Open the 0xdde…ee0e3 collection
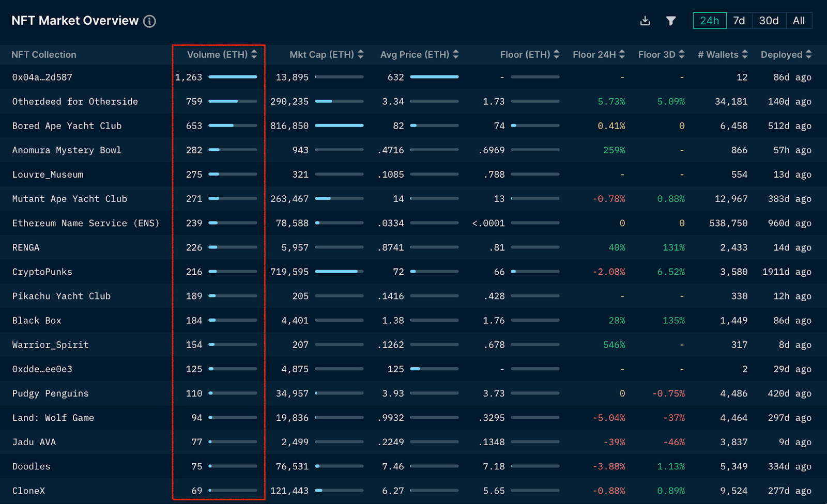 coord(42,369)
